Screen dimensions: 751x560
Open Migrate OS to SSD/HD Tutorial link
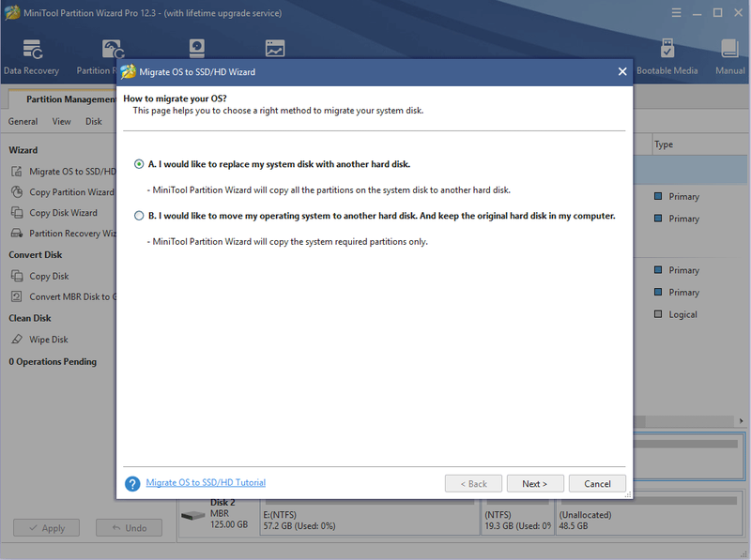(x=206, y=482)
